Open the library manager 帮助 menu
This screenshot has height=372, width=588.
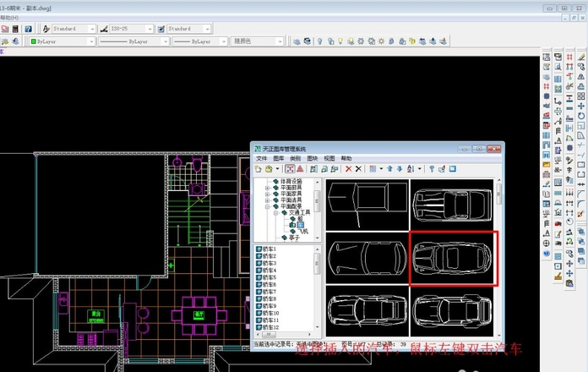tap(346, 158)
